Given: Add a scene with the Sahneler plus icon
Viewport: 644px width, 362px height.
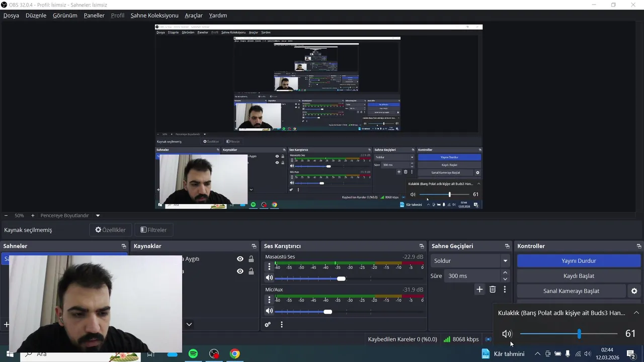Looking at the screenshot, I should click(6, 325).
